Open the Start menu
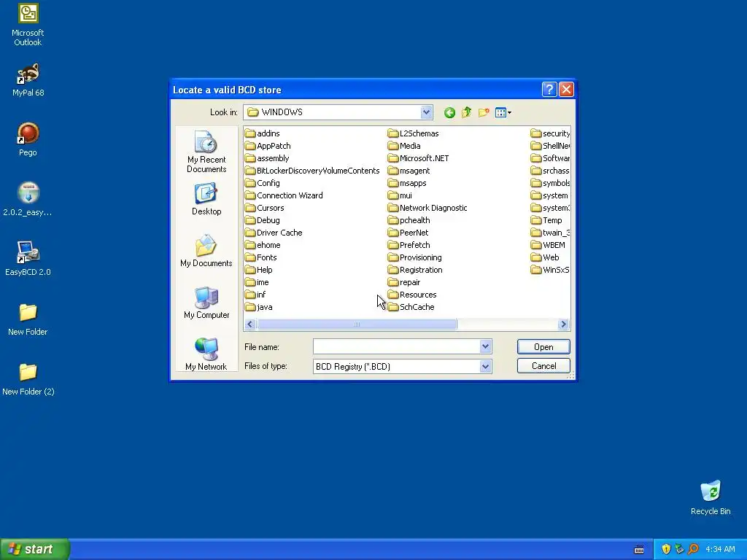Viewport: 747px width, 560px height. 35,549
